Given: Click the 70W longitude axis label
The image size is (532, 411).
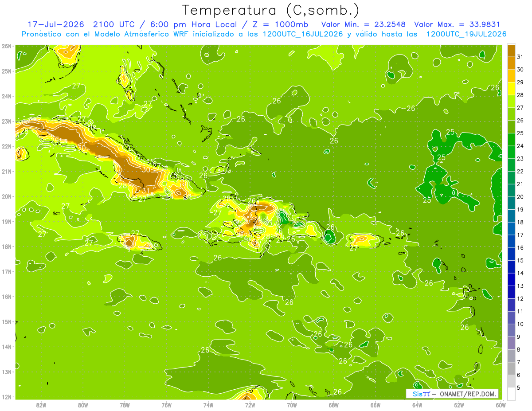Looking at the screenshot, I should coord(292,405).
